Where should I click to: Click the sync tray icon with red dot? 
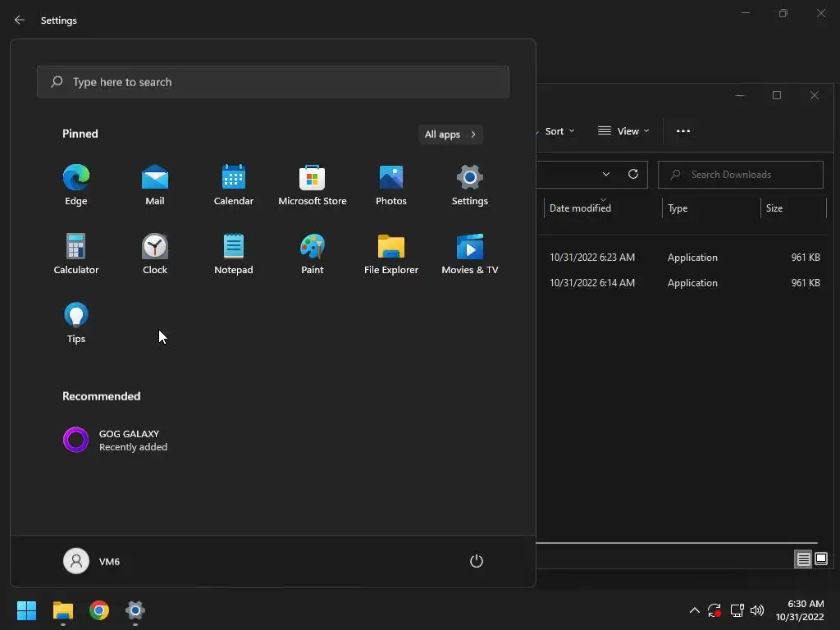pos(714,610)
